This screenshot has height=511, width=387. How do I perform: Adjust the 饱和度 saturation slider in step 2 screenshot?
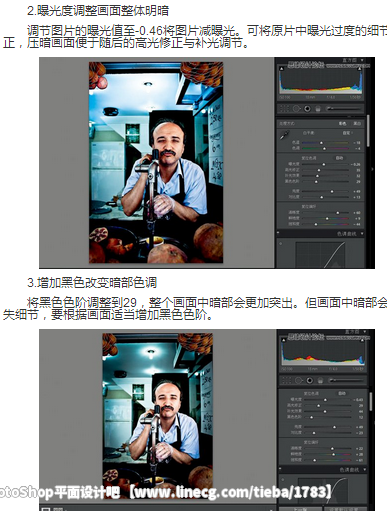click(x=326, y=224)
